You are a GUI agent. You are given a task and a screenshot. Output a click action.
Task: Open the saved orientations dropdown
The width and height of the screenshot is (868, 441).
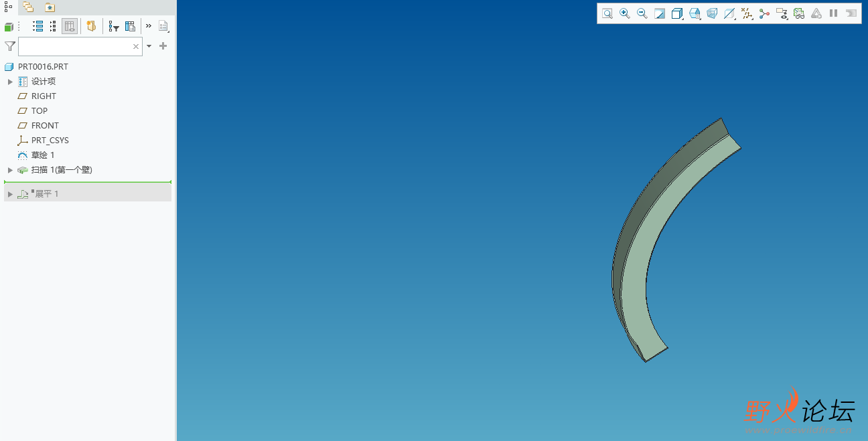695,13
